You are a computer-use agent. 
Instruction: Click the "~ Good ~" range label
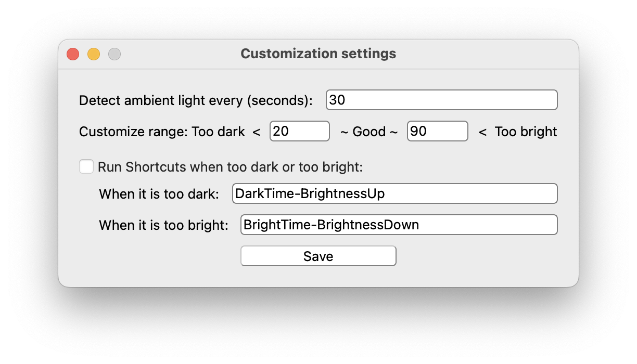click(x=368, y=132)
